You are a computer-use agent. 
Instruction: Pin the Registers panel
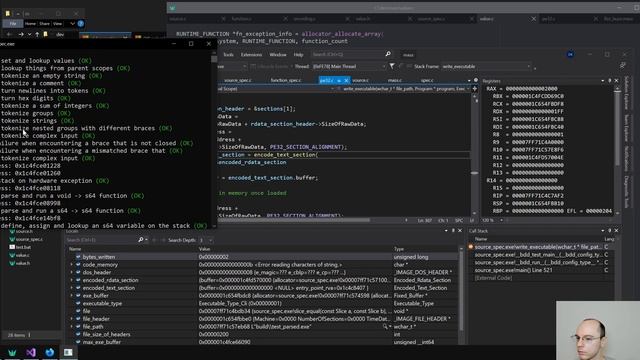(x=610, y=81)
